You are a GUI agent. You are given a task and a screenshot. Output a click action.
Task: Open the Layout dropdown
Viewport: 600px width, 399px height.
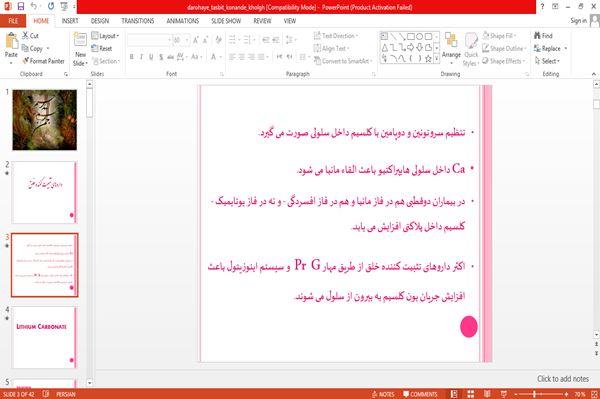105,36
